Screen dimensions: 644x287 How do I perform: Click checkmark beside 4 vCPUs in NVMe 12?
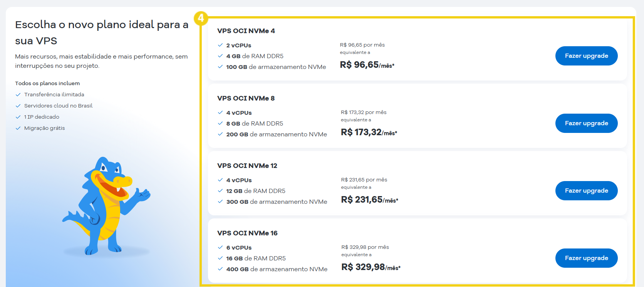tap(220, 180)
